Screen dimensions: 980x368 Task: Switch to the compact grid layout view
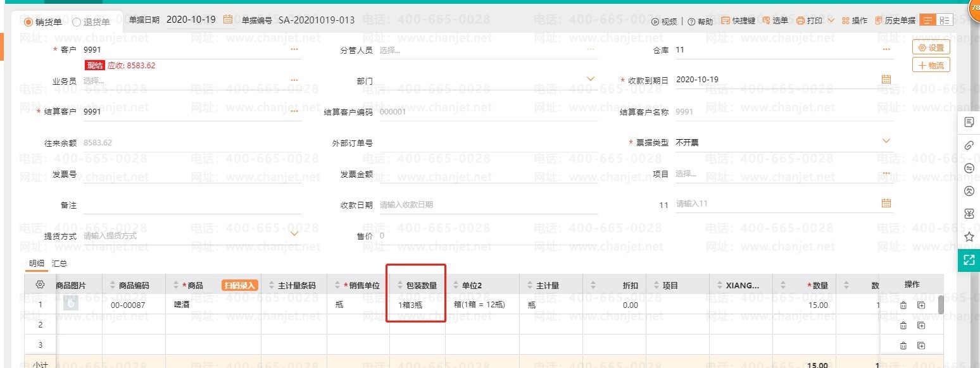tap(944, 21)
